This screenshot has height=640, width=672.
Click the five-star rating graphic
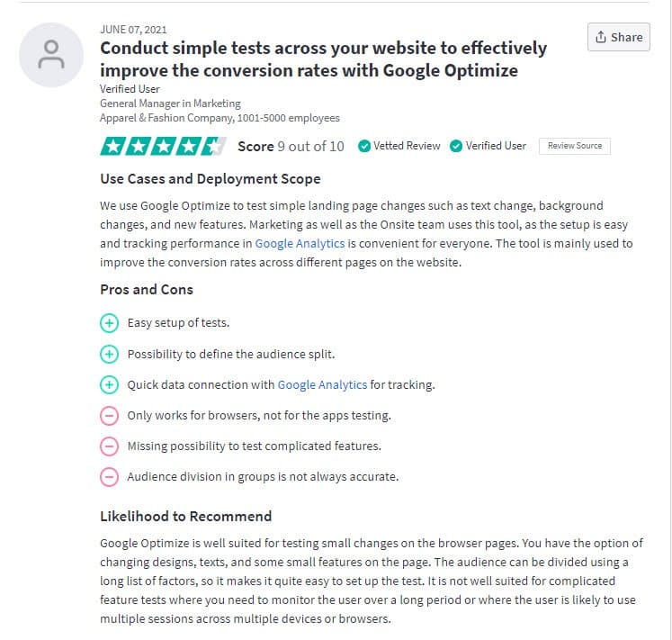click(164, 147)
